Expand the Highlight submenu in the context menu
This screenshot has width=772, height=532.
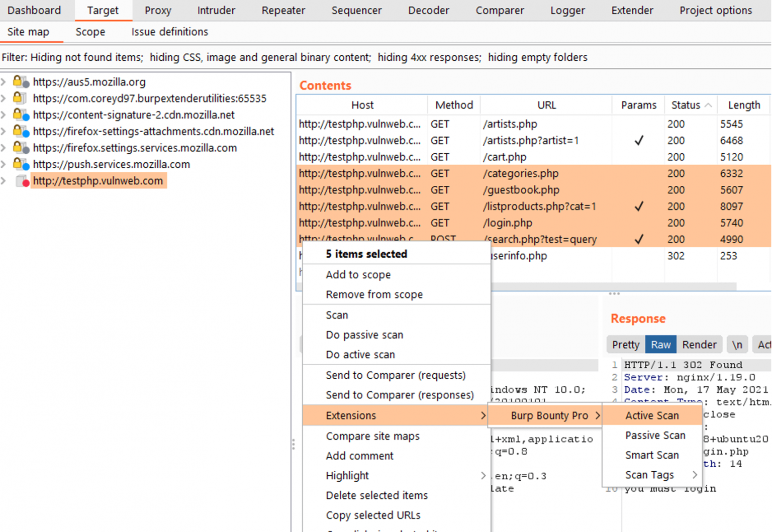[x=482, y=475]
